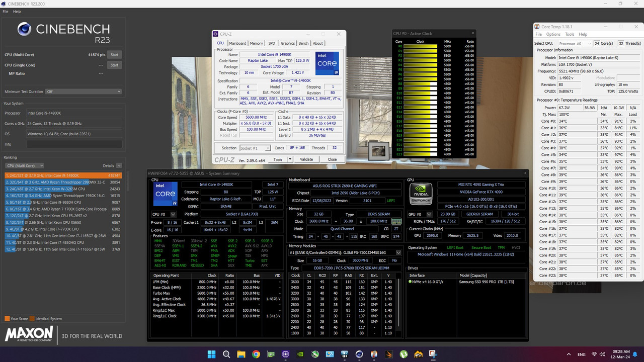Viewport: 644px width, 362px height.
Task: Open Google Chrome from the taskbar
Action: click(x=256, y=354)
